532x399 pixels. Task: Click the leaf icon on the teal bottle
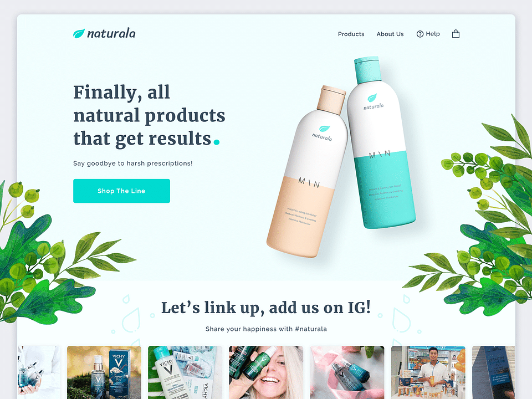tap(372, 98)
